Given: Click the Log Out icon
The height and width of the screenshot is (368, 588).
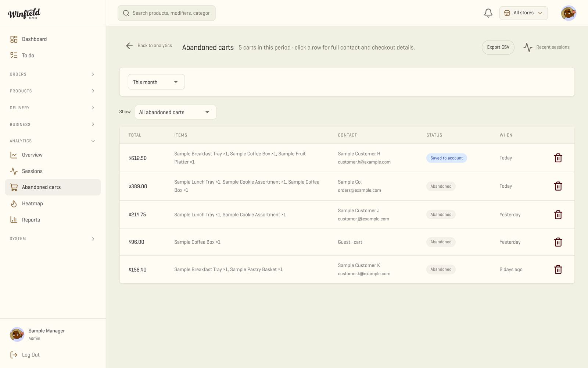Looking at the screenshot, I should pyautogui.click(x=14, y=355).
